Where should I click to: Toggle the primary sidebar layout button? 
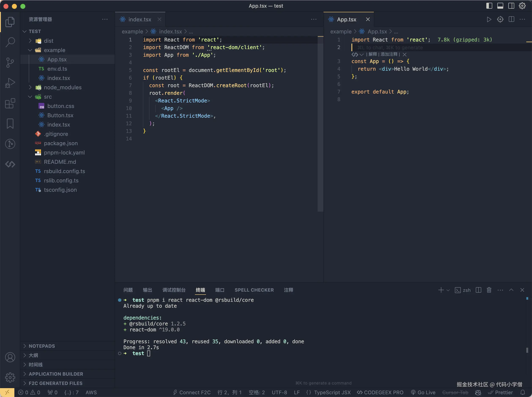[489, 6]
